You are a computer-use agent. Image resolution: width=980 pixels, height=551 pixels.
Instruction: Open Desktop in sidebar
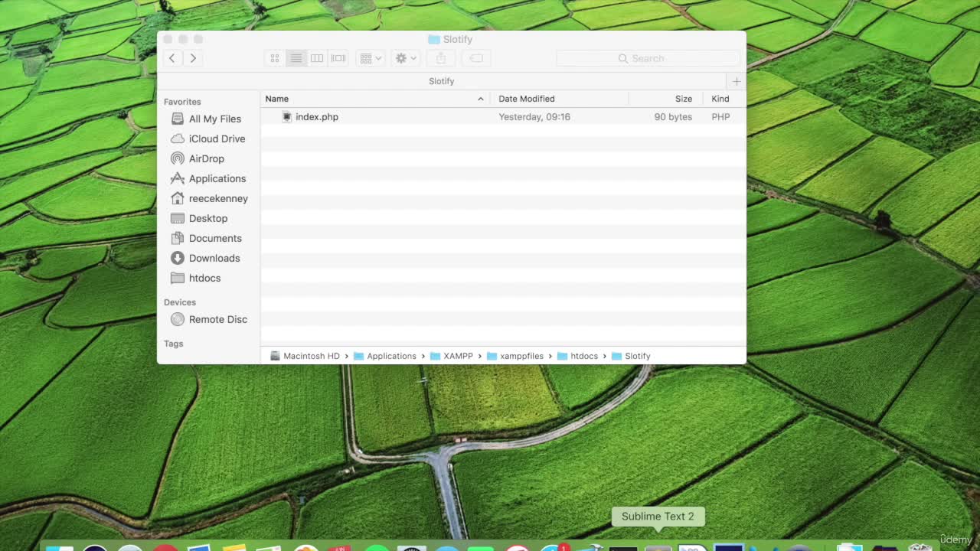click(199, 218)
